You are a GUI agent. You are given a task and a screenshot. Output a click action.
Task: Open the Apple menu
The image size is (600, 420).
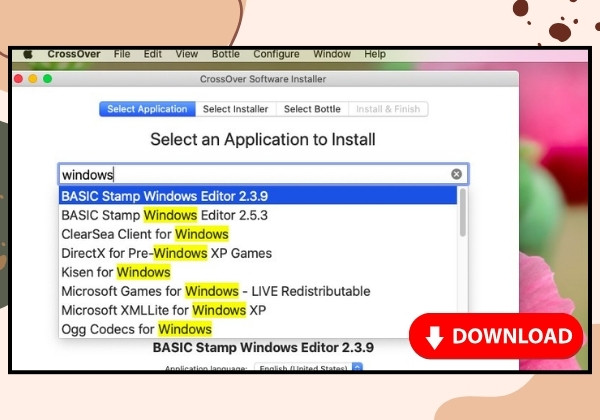pos(28,54)
